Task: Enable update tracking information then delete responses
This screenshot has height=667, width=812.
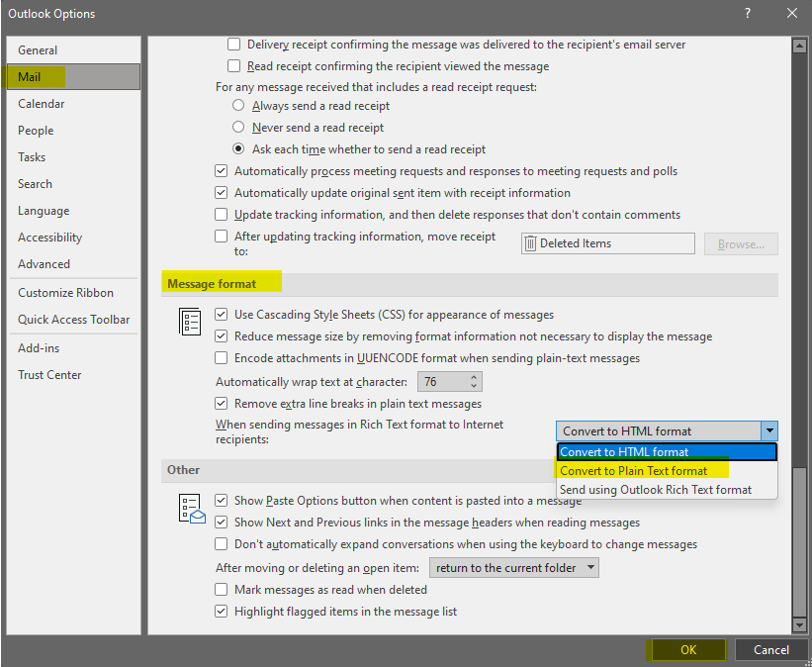Action: [x=222, y=214]
